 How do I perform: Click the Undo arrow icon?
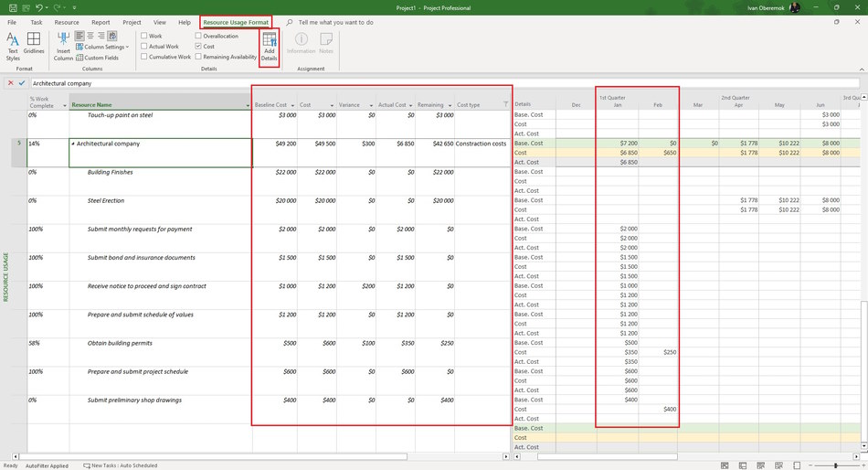click(x=38, y=7)
